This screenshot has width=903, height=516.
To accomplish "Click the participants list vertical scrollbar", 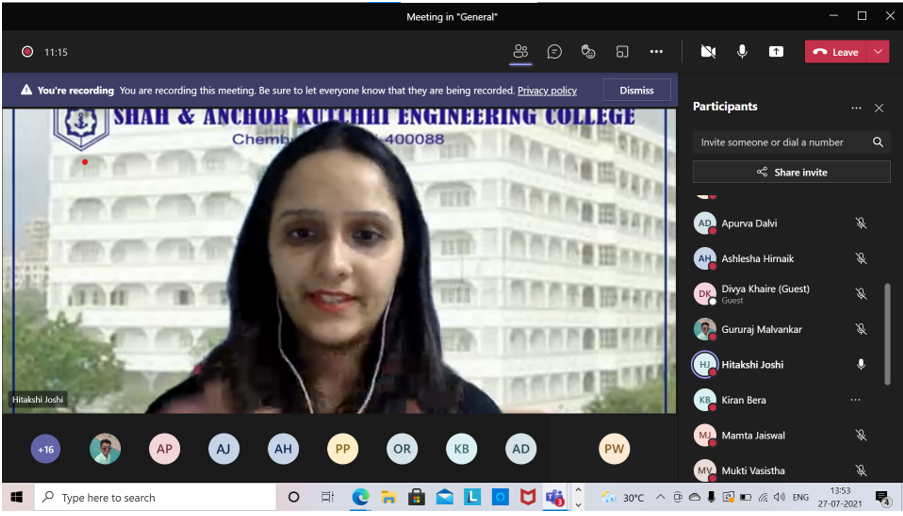I will click(886, 334).
